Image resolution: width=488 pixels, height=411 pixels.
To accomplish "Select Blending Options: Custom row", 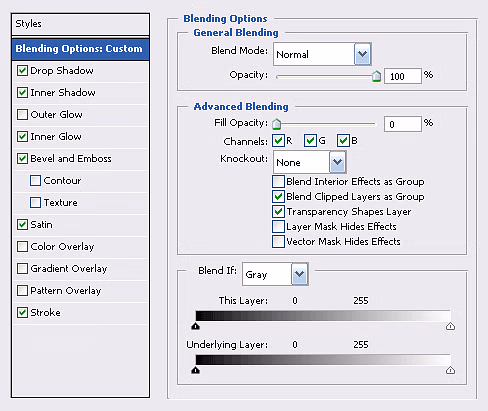I will (80, 49).
